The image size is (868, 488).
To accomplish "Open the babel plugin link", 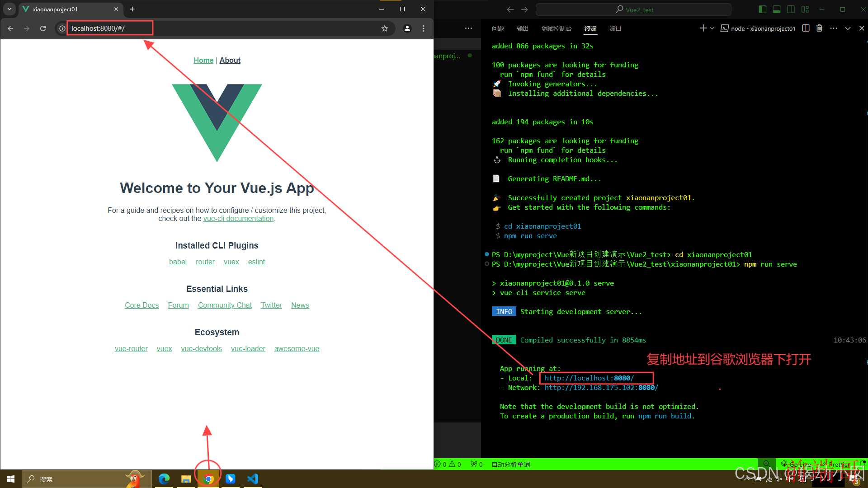I will pos(178,262).
